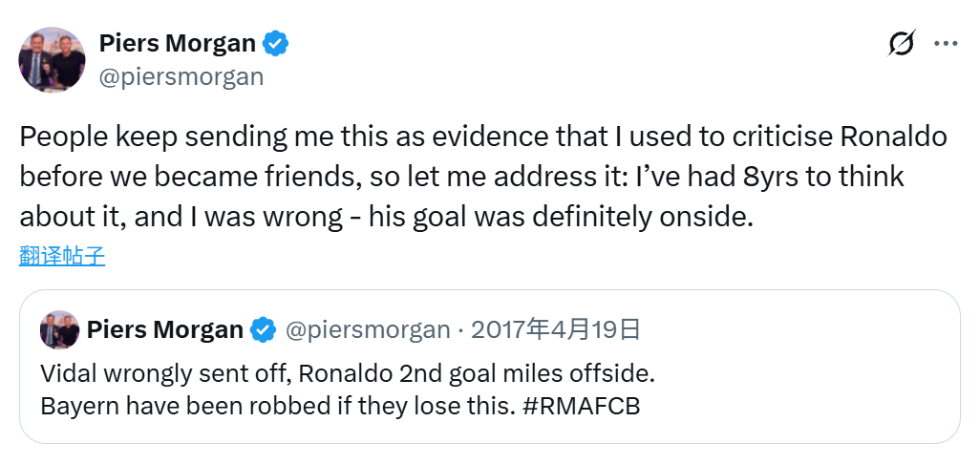This screenshot has height=464, width=980.
Task: Open the #RMAFCB hashtag
Action: (x=582, y=406)
